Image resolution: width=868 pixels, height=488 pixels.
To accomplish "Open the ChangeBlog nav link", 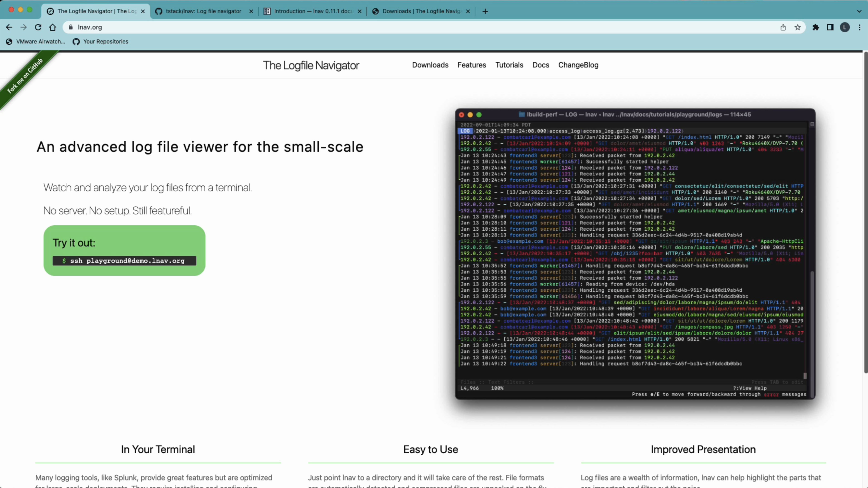I will tap(578, 65).
